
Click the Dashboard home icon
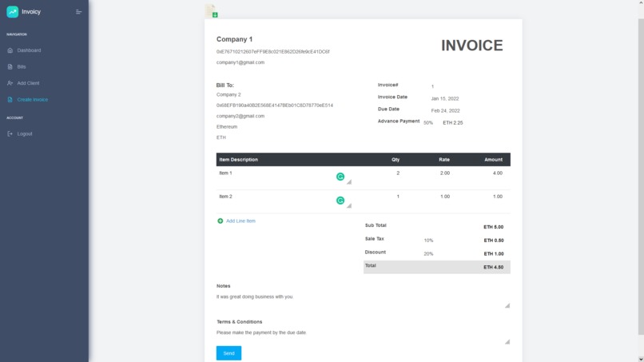10,50
